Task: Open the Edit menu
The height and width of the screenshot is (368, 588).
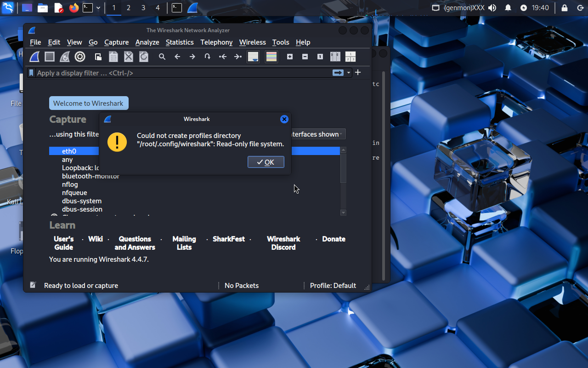Action: pyautogui.click(x=54, y=42)
